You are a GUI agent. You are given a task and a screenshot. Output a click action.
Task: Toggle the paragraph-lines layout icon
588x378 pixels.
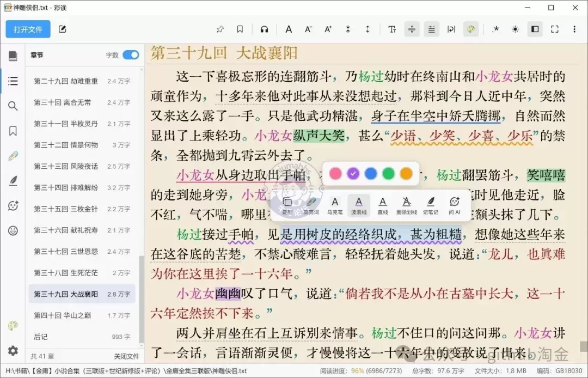pos(432,29)
